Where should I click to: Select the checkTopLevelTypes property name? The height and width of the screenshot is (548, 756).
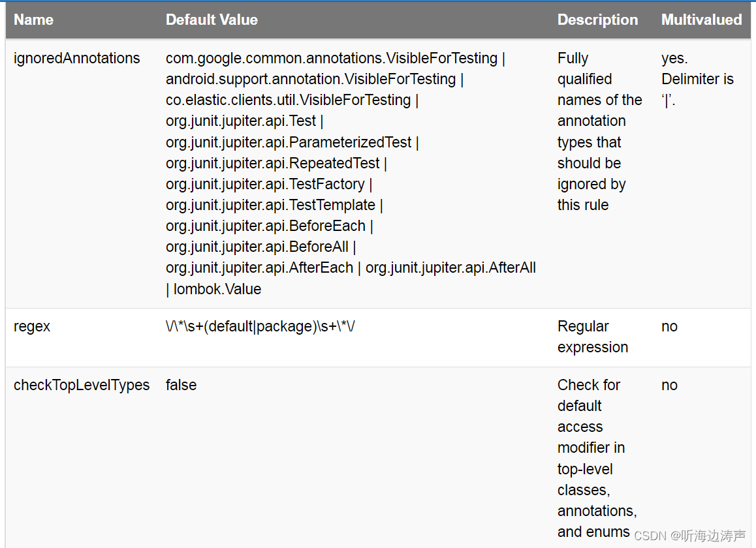(x=82, y=385)
